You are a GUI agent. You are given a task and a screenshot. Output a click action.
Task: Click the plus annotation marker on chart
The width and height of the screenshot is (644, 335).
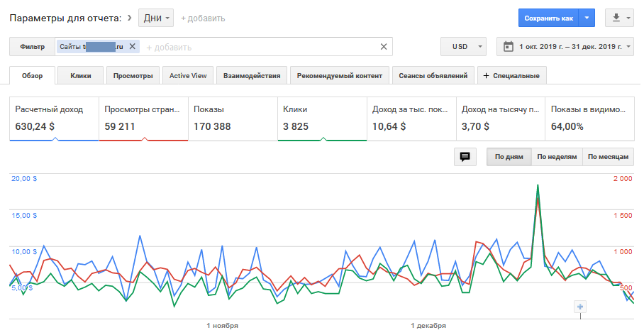580,307
